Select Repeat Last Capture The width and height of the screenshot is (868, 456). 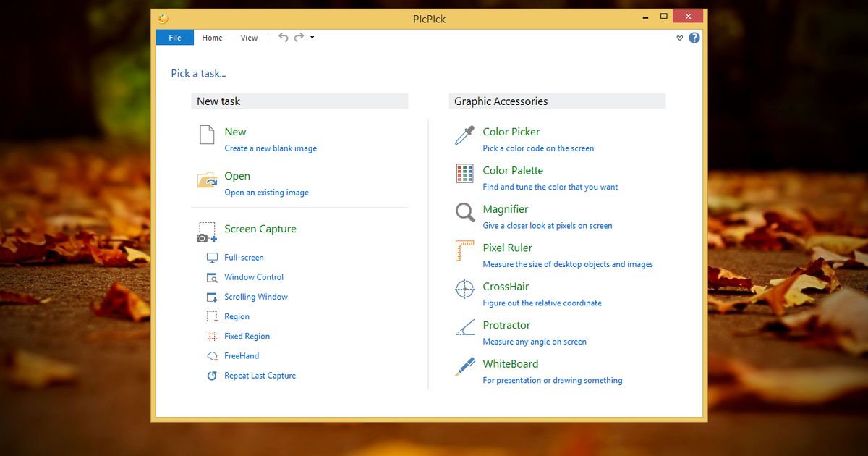[x=260, y=376]
